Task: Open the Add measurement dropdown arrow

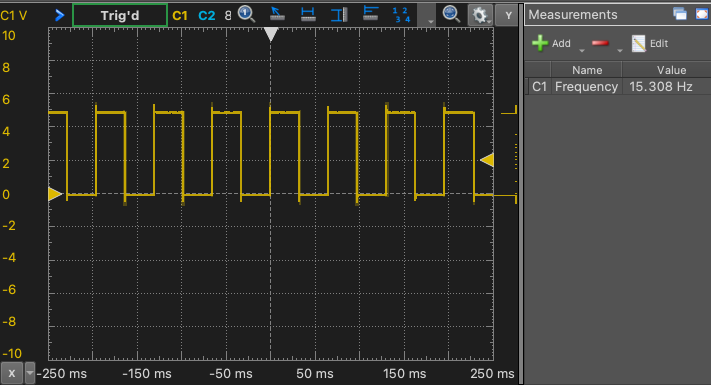Action: click(x=582, y=50)
